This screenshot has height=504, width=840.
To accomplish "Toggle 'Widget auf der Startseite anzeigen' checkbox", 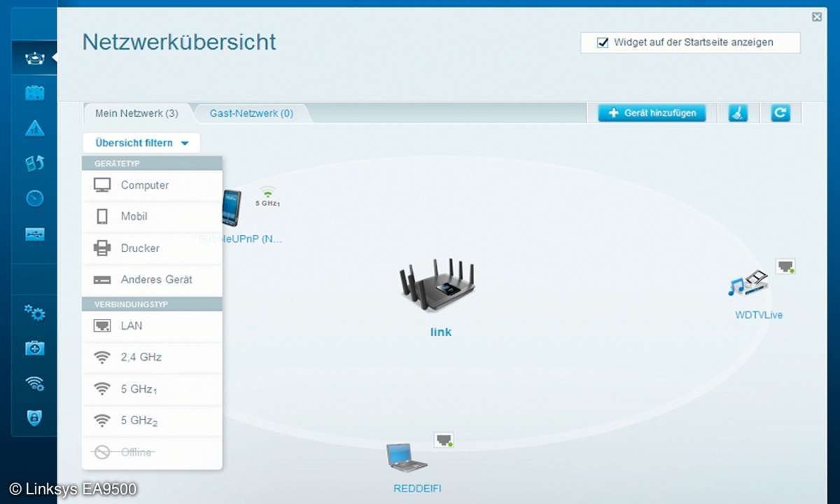I will click(x=603, y=42).
